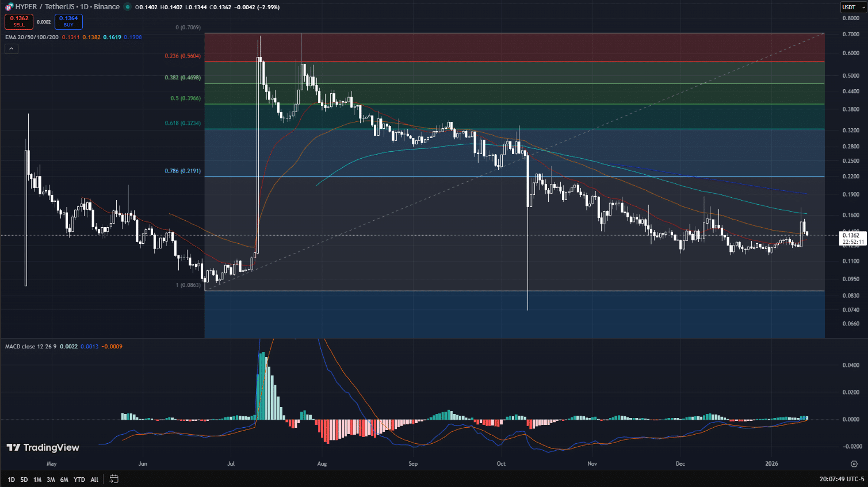The width and height of the screenshot is (868, 487).
Task: Select the All range option
Action: [94, 479]
